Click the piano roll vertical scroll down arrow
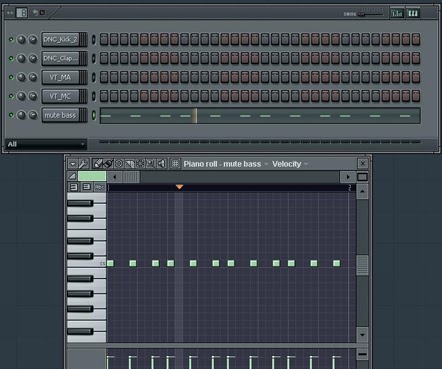Screen dimensions: 442x369 point(362,335)
